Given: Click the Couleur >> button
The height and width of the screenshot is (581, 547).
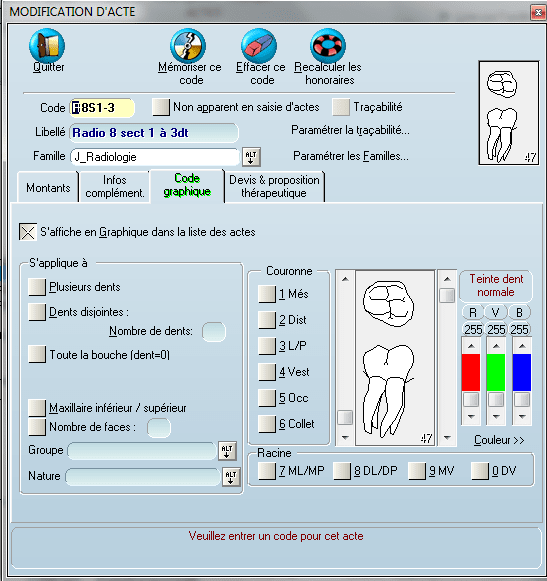Looking at the screenshot, I should click(x=499, y=440).
